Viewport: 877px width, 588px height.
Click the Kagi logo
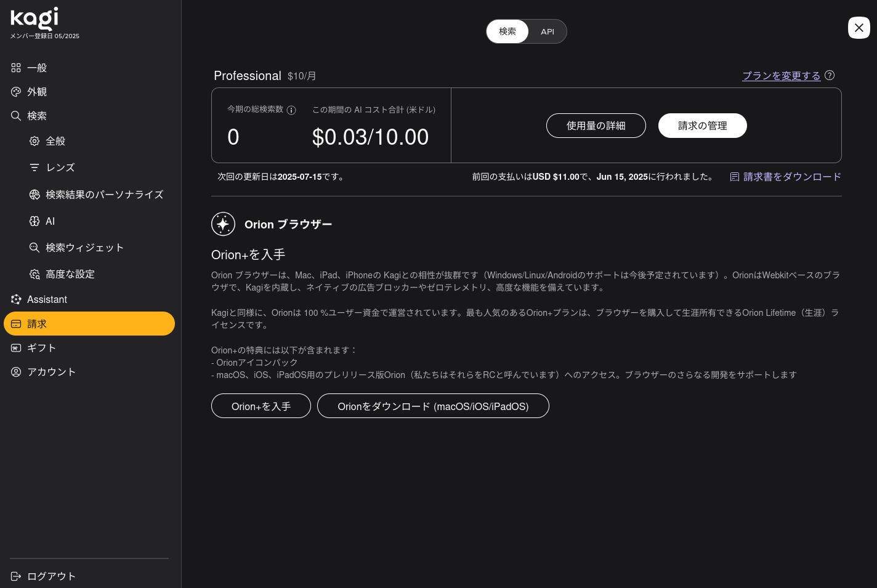tap(34, 18)
